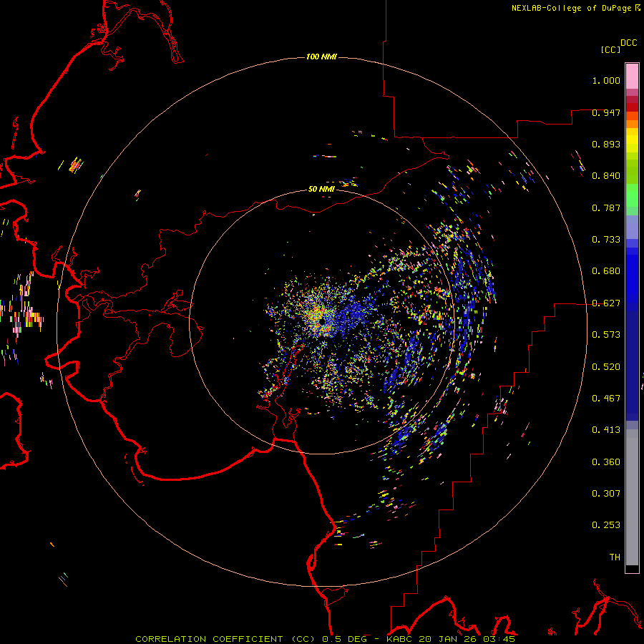The height and width of the screenshot is (644, 644).
Task: Click the 0.733 scale value
Action: coord(606,240)
